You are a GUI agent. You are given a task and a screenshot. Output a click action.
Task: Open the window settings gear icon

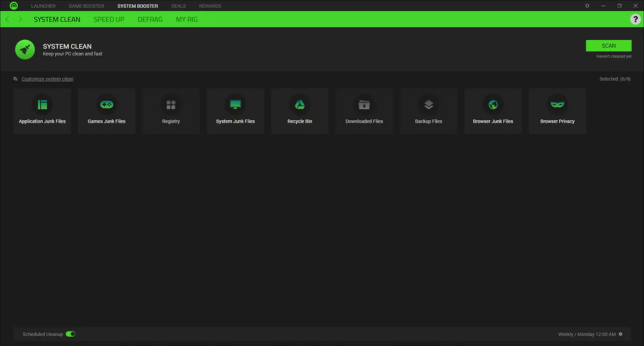coord(587,6)
